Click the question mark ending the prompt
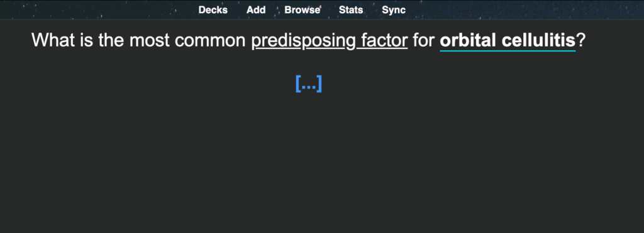The width and height of the screenshot is (644, 233). [x=580, y=40]
